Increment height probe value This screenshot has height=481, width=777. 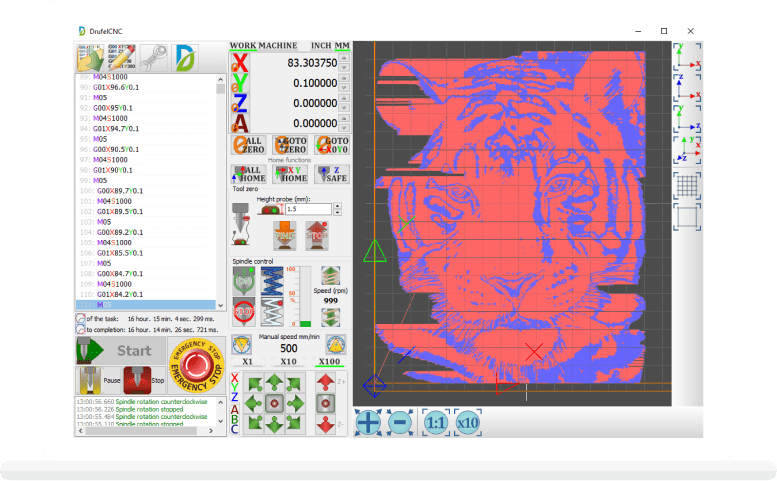(x=337, y=206)
